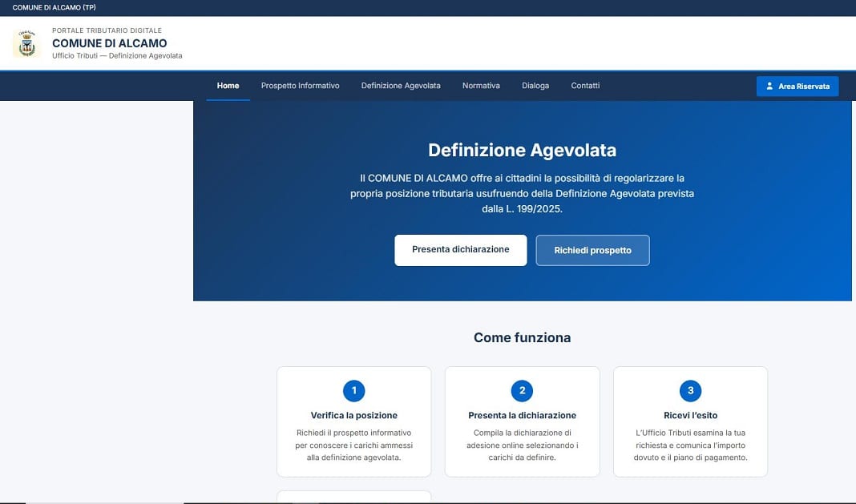Click the COMUNE DI ALCAMO header title

point(109,43)
